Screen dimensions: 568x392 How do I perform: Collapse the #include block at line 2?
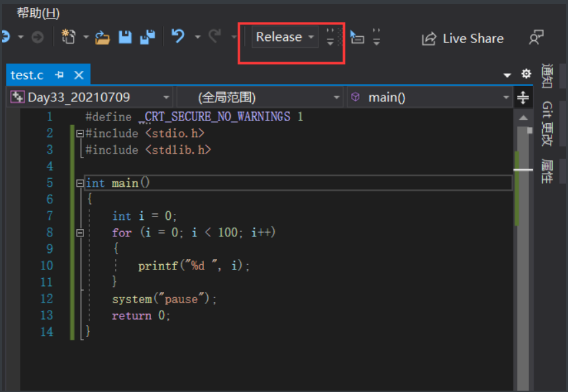click(x=80, y=134)
